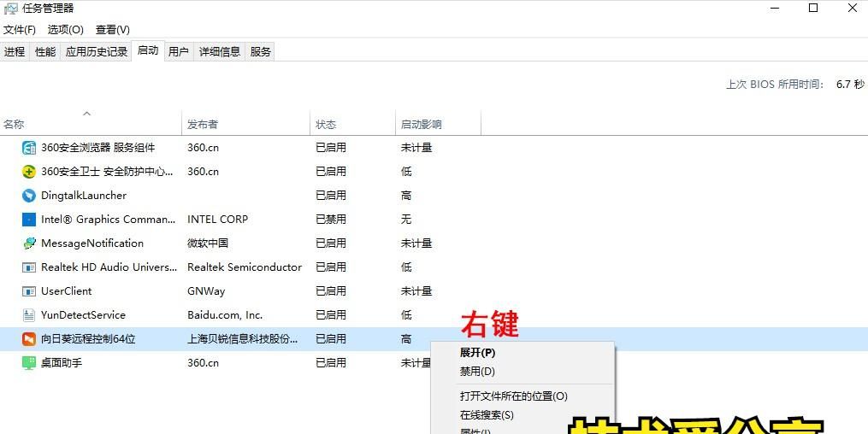
Task: Open the 详细信息 tab
Action: coord(220,51)
